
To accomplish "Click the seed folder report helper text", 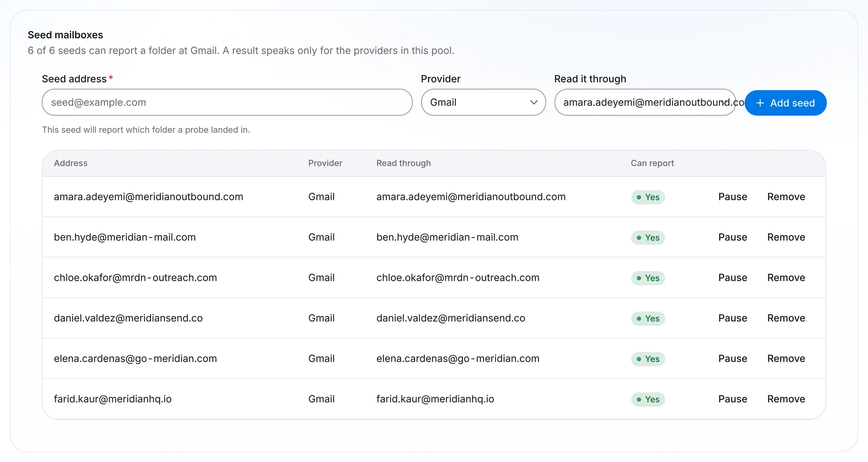I will coord(146,130).
